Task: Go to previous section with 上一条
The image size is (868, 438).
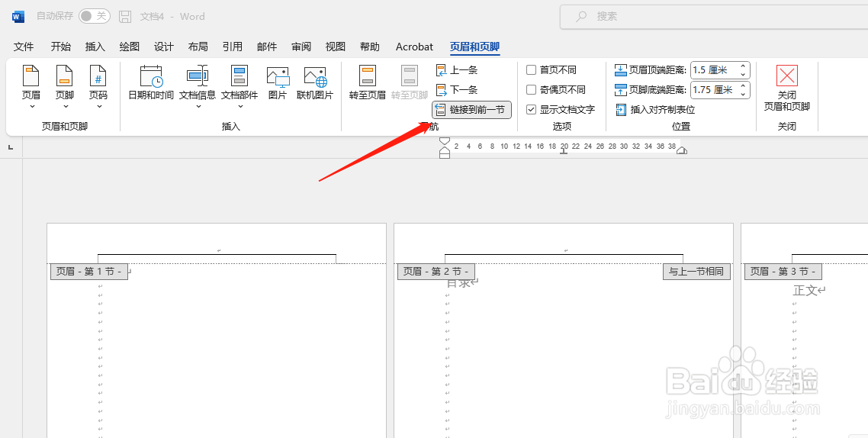Action: pos(457,70)
